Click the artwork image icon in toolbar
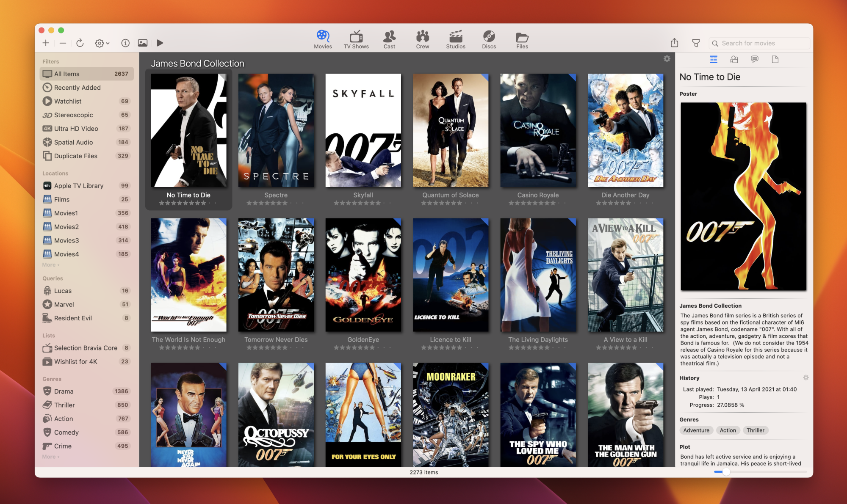847x504 pixels. point(143,43)
